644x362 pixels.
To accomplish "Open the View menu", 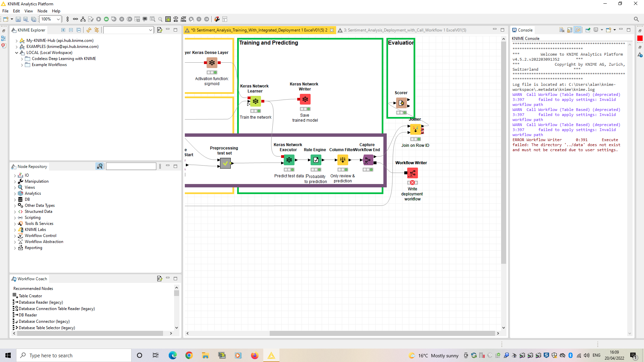I will click(29, 11).
